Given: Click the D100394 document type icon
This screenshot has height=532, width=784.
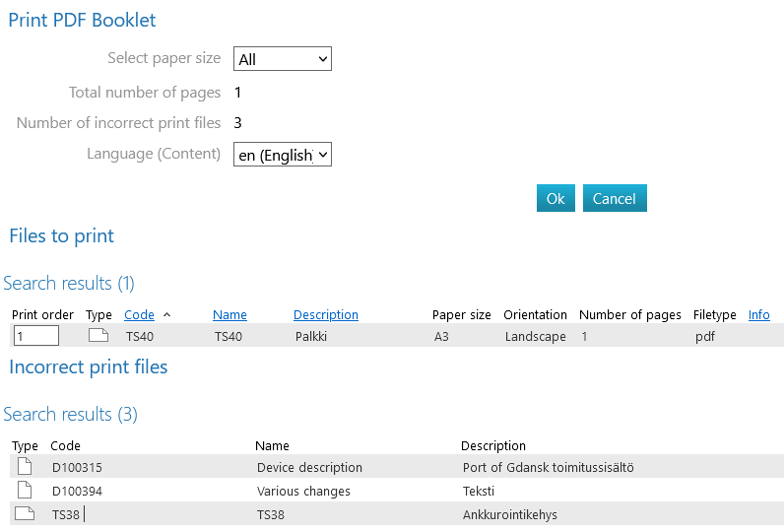Looking at the screenshot, I should 25,491.
